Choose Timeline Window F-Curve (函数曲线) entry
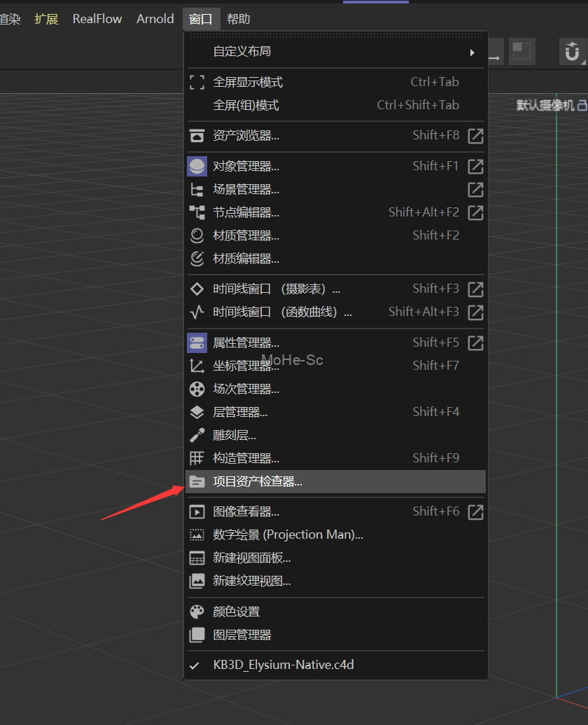Image resolution: width=588 pixels, height=725 pixels. pyautogui.click(x=282, y=312)
